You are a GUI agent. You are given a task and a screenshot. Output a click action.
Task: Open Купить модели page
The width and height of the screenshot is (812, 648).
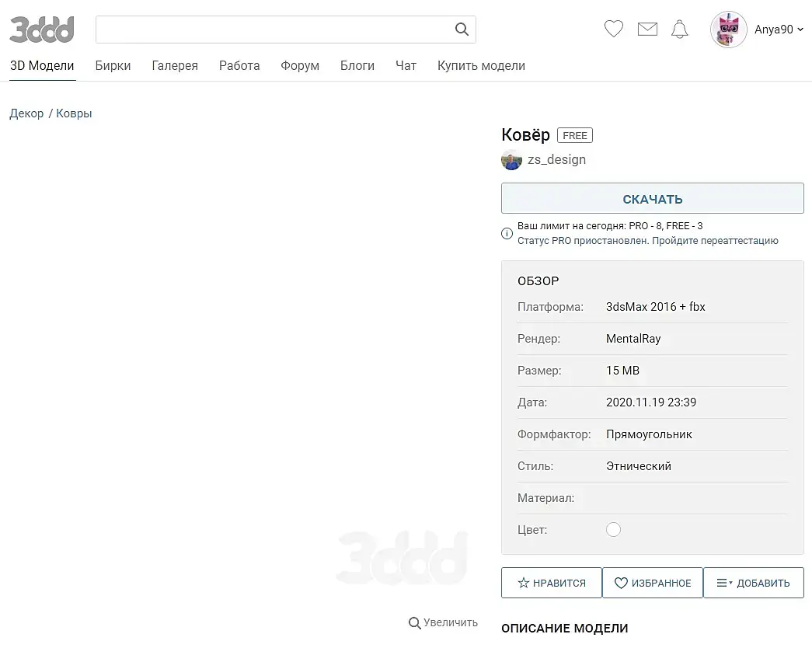coord(481,66)
